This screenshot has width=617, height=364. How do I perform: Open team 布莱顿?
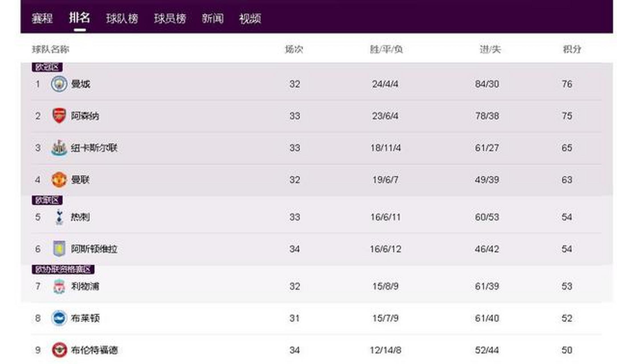85,318
